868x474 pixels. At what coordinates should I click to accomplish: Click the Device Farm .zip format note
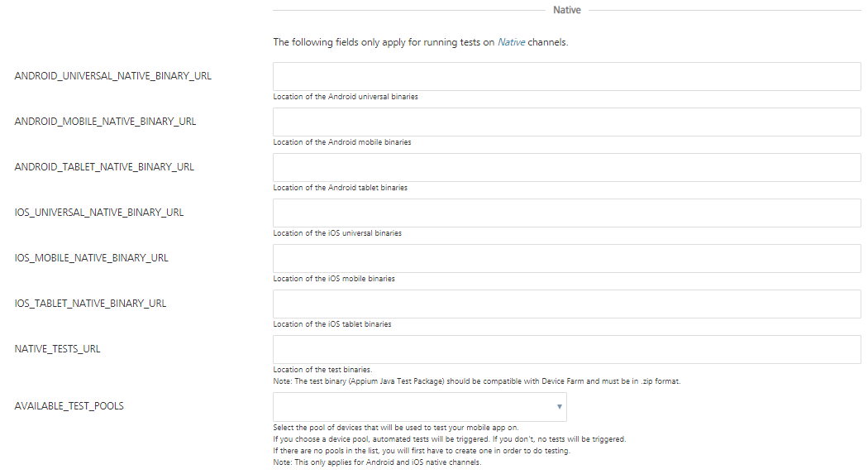476,381
